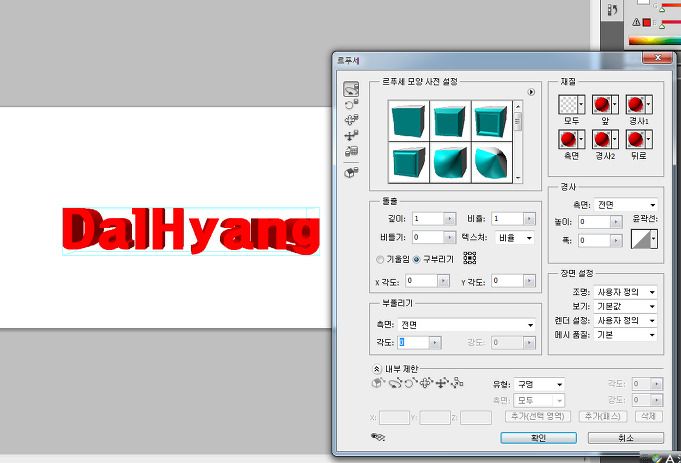
Task: Choose the inset-frame cube preset, third in top row
Action: coord(491,121)
